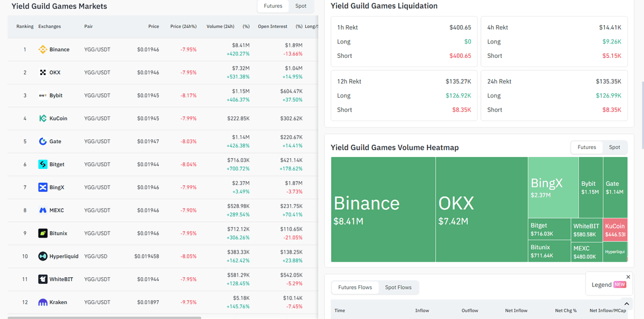Click the Kraken exchange logo icon
Screen dimensions: 644x319
click(x=43, y=302)
